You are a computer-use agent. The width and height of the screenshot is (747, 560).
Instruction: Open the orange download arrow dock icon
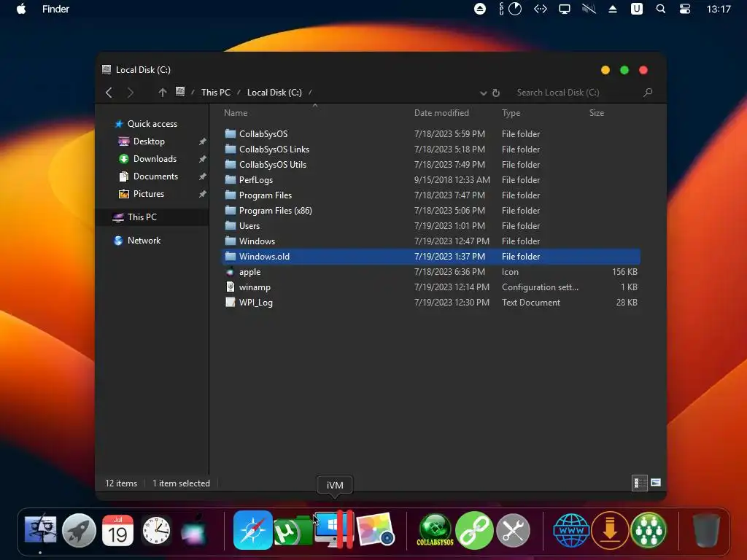click(x=610, y=530)
